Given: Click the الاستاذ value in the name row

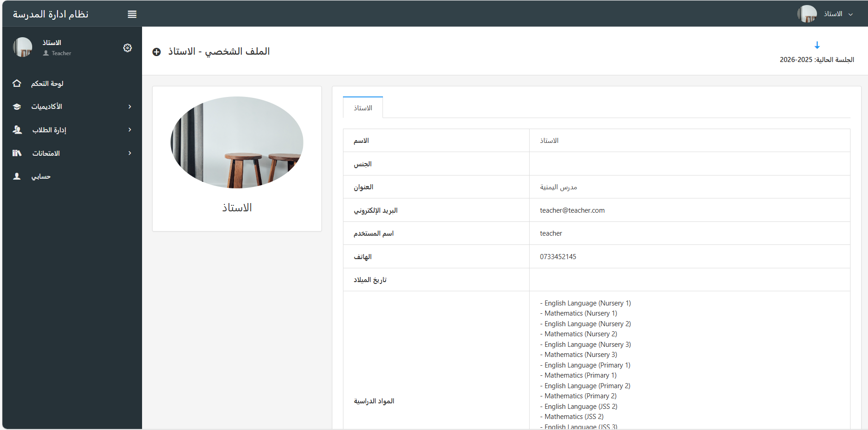Looking at the screenshot, I should pyautogui.click(x=549, y=141).
